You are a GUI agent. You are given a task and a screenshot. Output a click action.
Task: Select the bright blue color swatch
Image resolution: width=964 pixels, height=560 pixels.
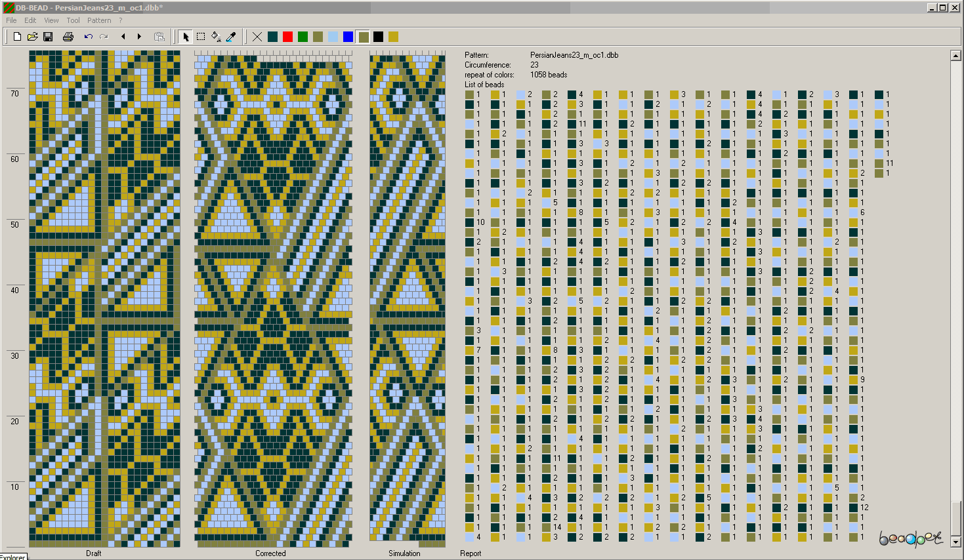coord(348,37)
